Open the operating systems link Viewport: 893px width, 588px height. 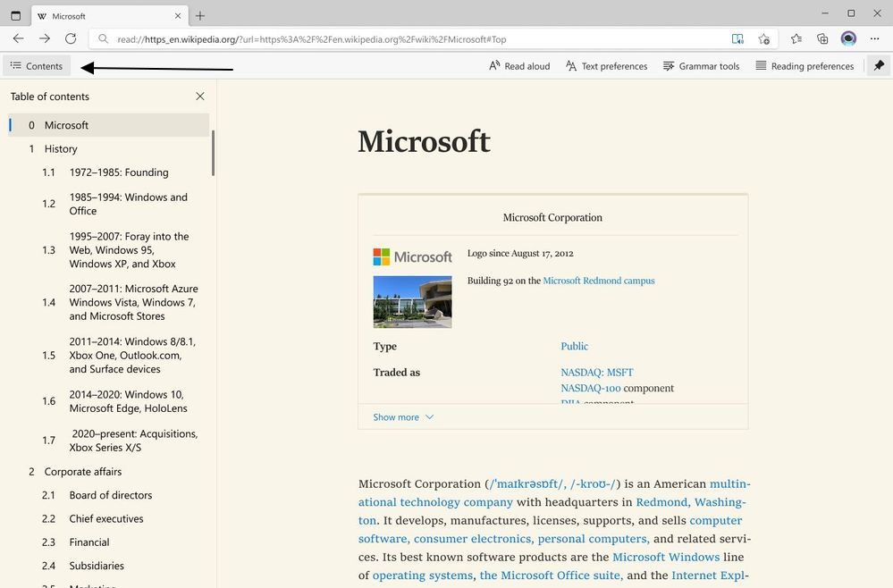pos(423,575)
